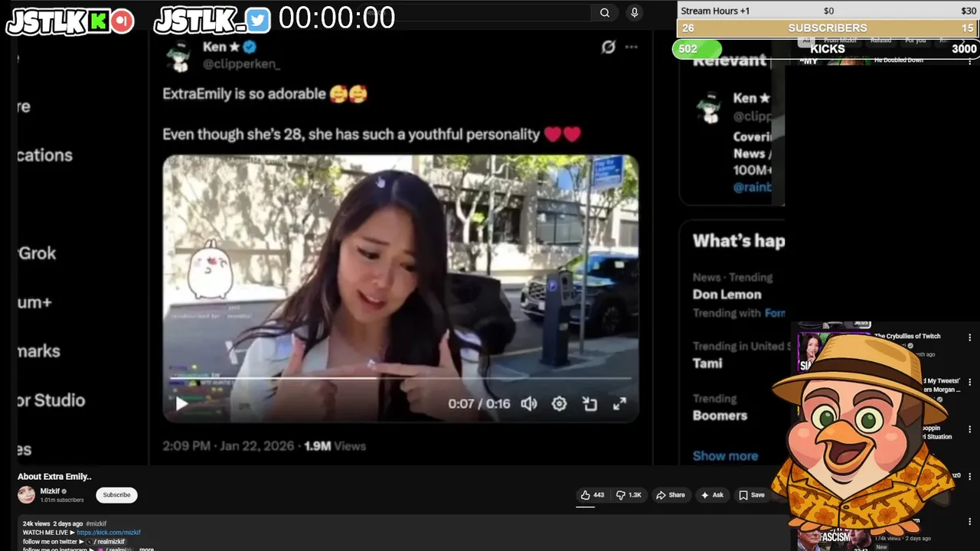Viewport: 980px width, 551px height.
Task: Open the Grok item in the left sidebar
Action: coord(38,253)
